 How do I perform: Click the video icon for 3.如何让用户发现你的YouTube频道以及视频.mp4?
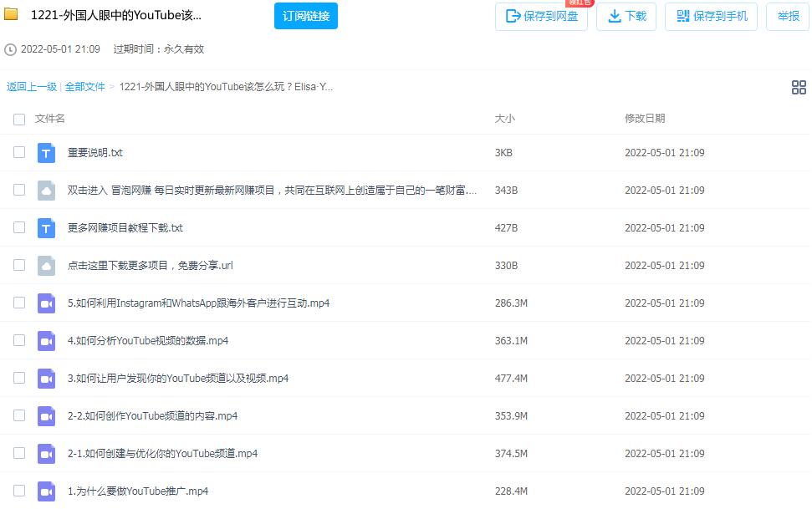tap(47, 379)
